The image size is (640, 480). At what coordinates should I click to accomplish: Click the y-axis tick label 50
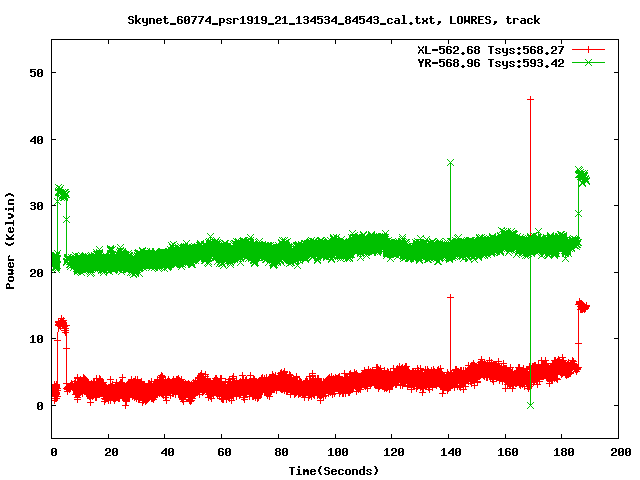point(36,73)
